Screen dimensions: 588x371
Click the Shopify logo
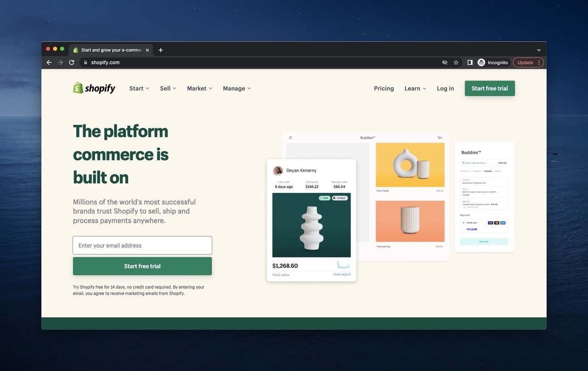pyautogui.click(x=94, y=88)
